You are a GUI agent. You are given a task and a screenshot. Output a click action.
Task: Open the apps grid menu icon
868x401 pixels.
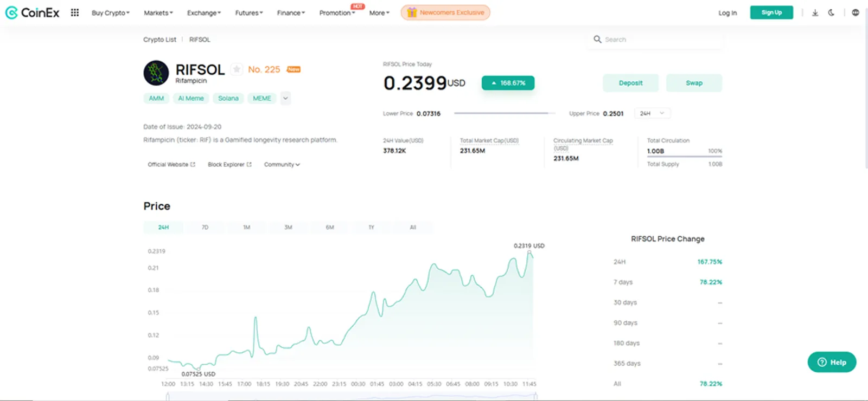(x=75, y=12)
